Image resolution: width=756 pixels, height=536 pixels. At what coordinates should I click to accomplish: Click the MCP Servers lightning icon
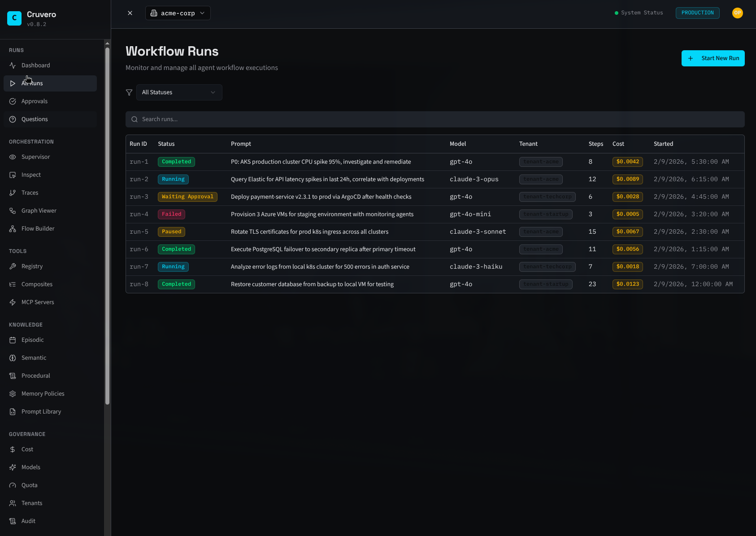(x=13, y=302)
